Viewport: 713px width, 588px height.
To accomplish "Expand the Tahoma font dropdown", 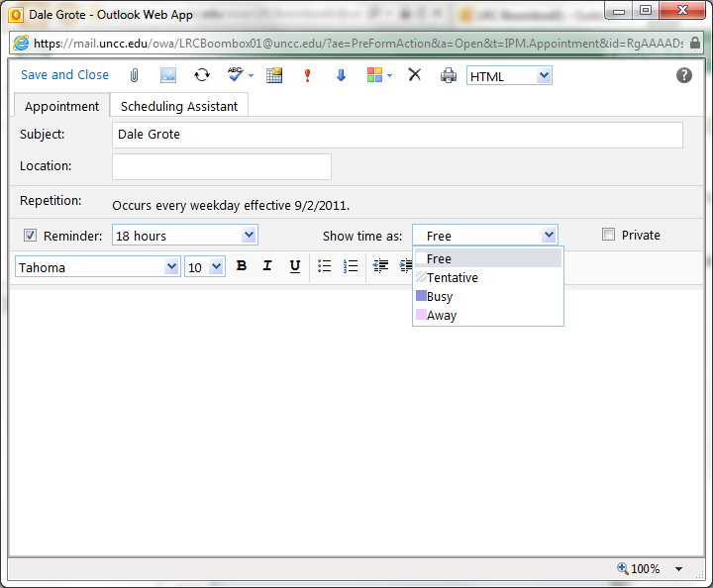I will click(x=171, y=267).
